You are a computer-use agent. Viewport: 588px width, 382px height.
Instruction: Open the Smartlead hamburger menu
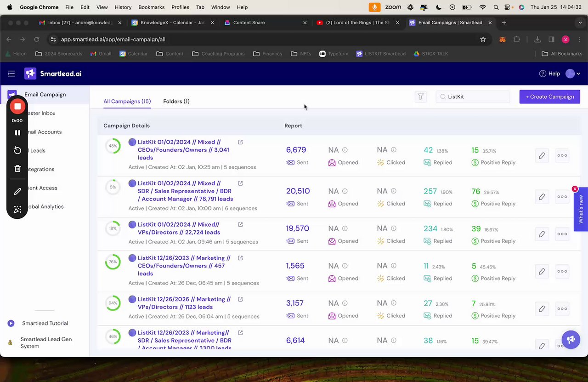click(11, 74)
